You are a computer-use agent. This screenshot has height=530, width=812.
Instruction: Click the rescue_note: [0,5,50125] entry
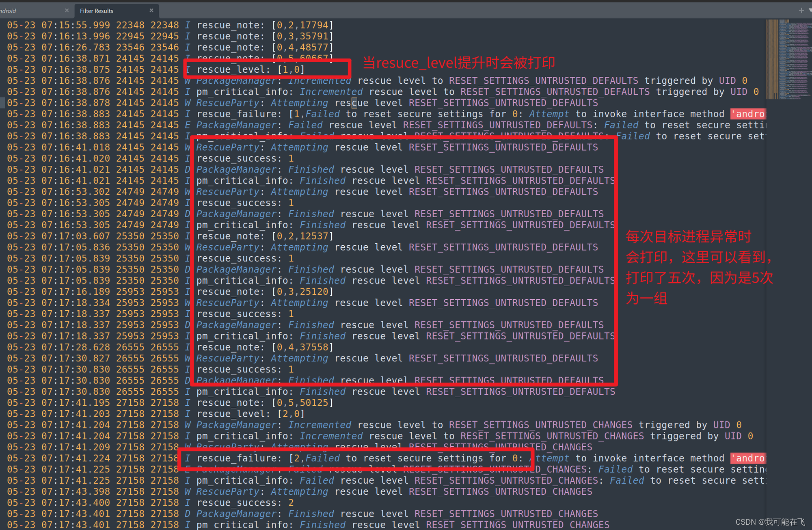click(x=265, y=403)
